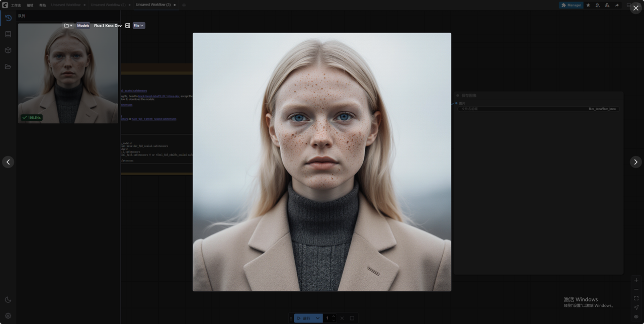The height and width of the screenshot is (324, 644).
Task: Grab the run toolbar drag handle
Action: click(x=291, y=318)
